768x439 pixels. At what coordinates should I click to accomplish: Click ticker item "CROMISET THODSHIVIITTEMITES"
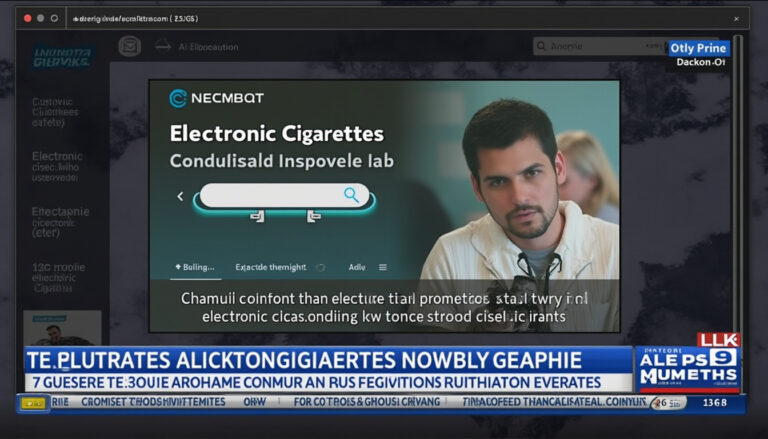[x=153, y=402]
